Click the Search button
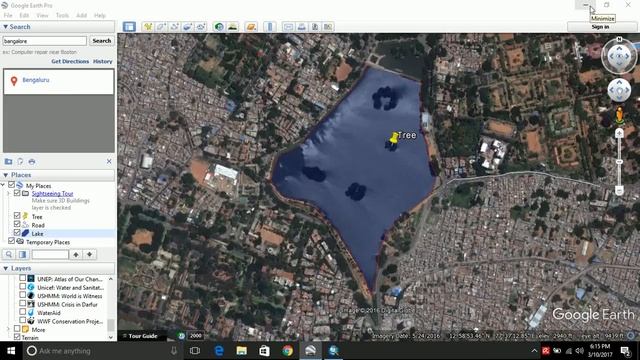 tap(102, 41)
